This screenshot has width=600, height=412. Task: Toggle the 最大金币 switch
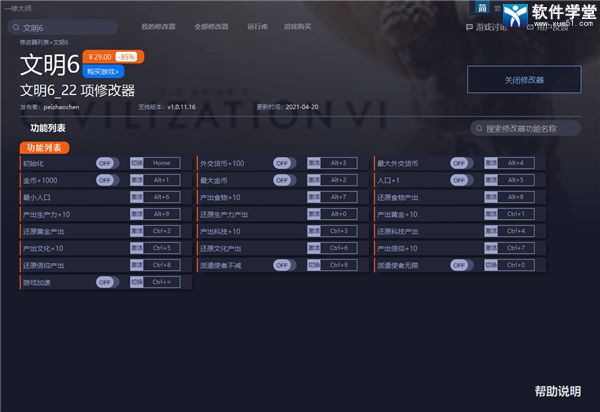284,180
